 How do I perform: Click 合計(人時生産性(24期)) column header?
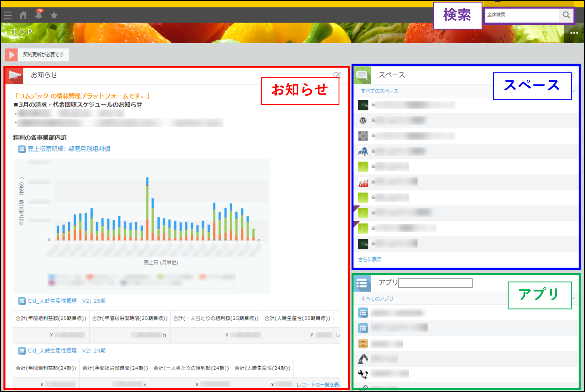(262, 368)
